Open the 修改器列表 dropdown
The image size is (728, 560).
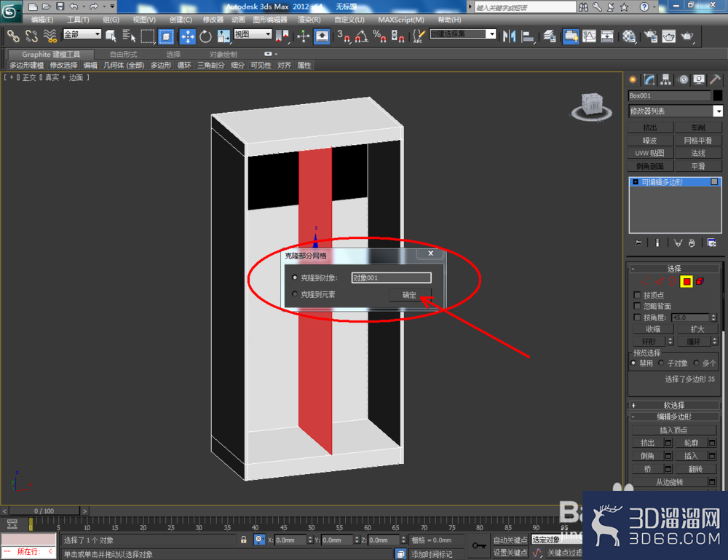676,111
